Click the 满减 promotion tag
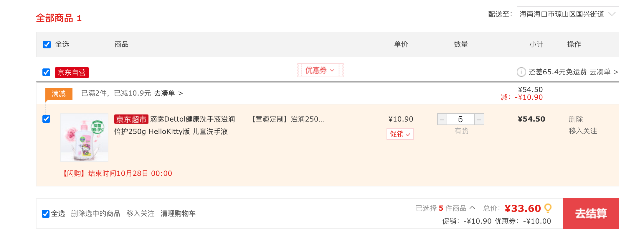 click(59, 94)
